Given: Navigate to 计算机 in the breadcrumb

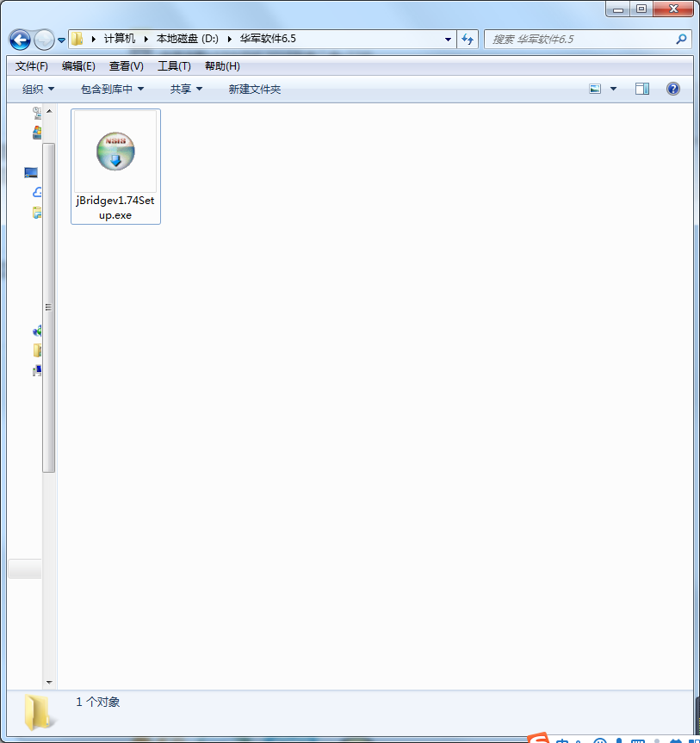Looking at the screenshot, I should 120,39.
